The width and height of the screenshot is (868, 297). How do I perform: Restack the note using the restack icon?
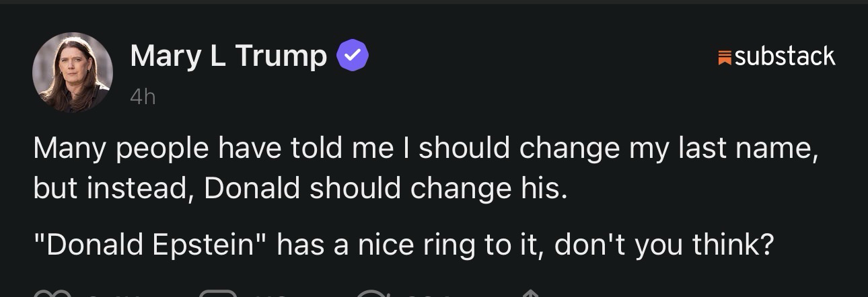pyautogui.click(x=372, y=294)
